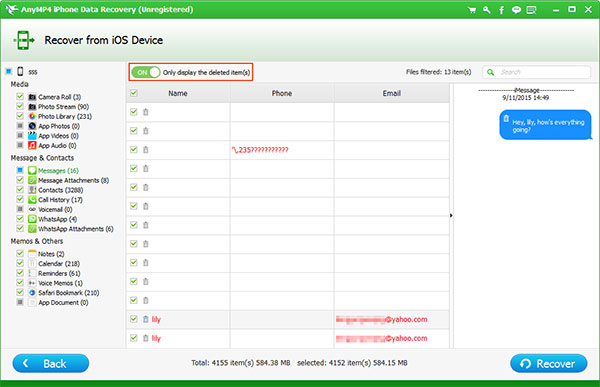
Task: Click the Voice Memos icon
Action: (32, 283)
